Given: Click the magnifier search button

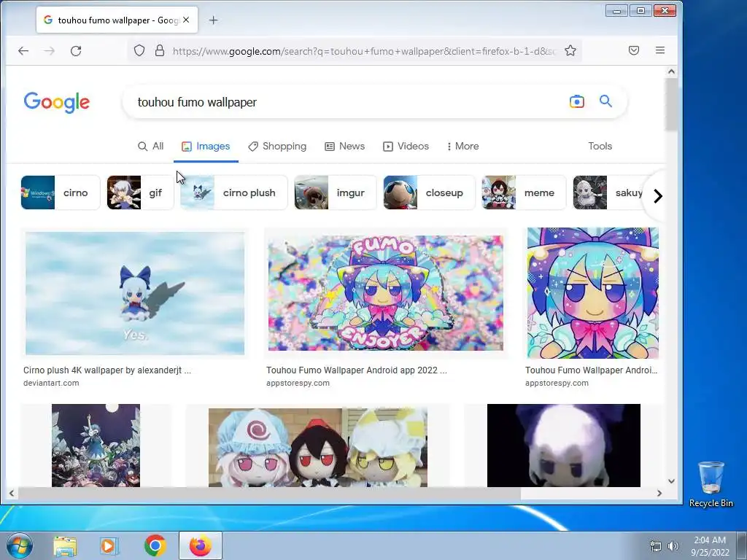Looking at the screenshot, I should tap(605, 101).
